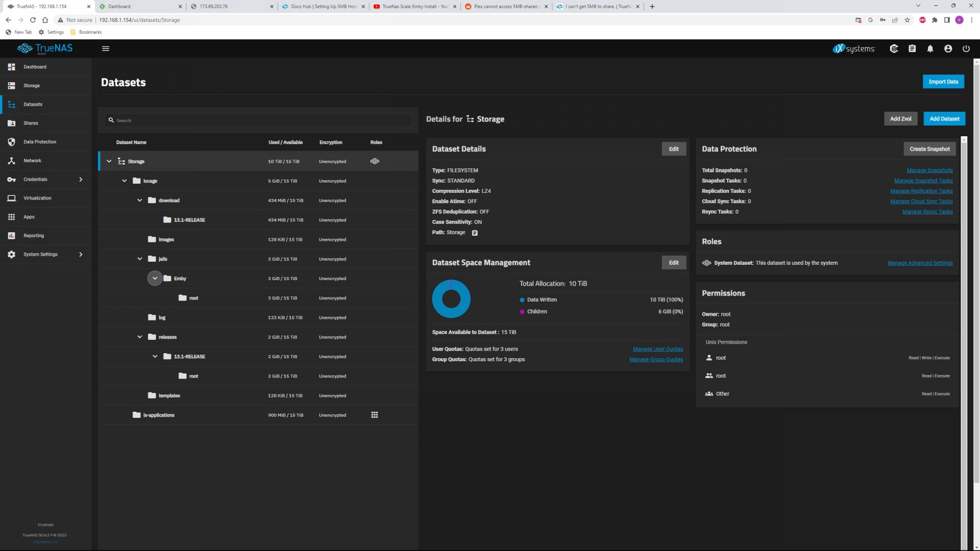
Task: Open Manage Advanced Settings link
Action: coord(920,263)
